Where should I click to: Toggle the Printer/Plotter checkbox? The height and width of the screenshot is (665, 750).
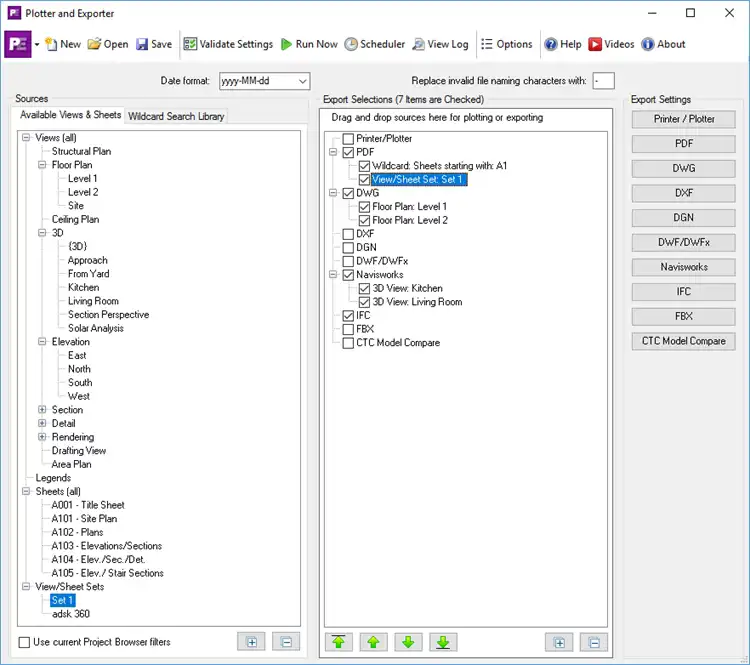point(348,139)
